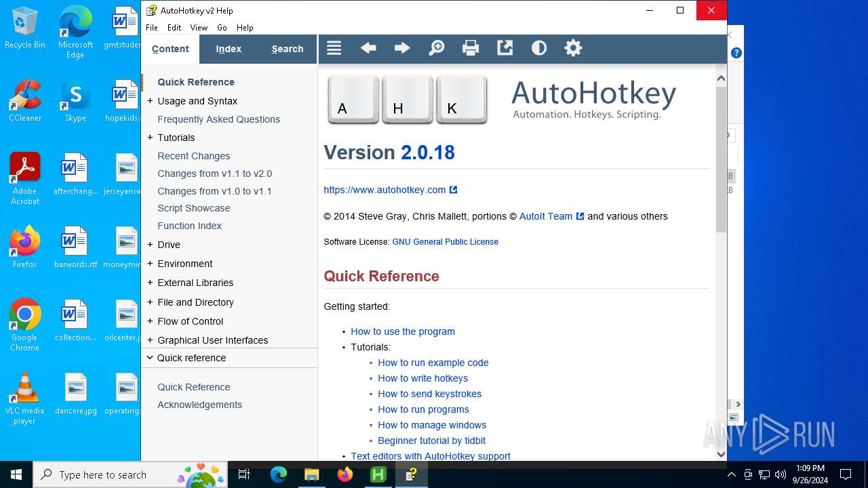The height and width of the screenshot is (488, 868).
Task: Expand Flow of Control tree node
Action: coord(150,321)
